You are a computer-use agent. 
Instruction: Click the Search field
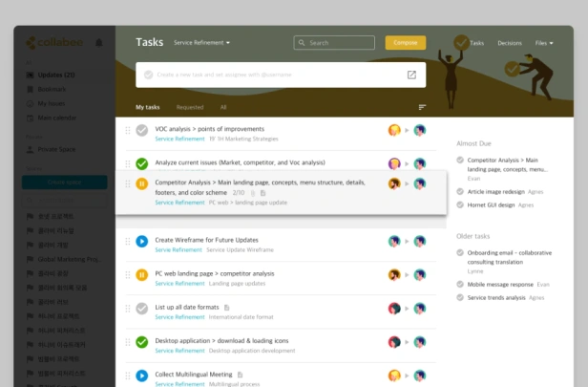[334, 43]
